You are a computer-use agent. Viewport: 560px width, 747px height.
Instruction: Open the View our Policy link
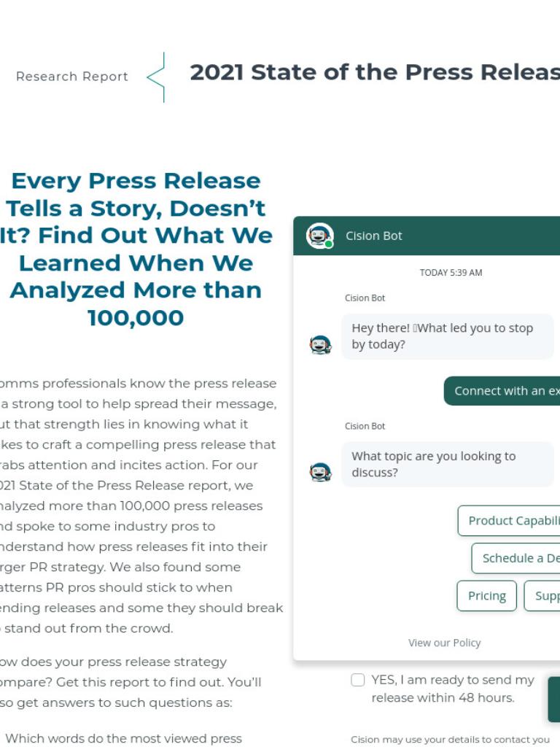click(444, 643)
